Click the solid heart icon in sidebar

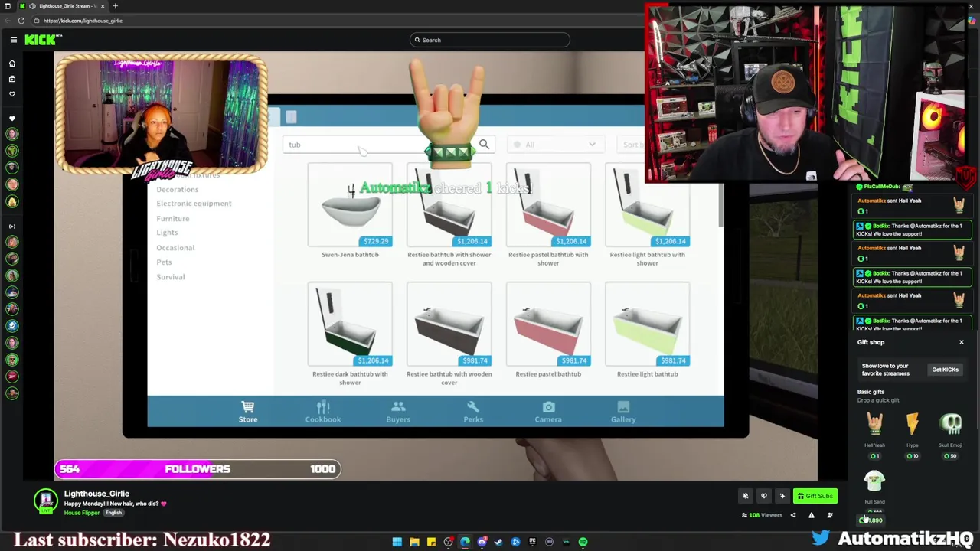(x=12, y=119)
